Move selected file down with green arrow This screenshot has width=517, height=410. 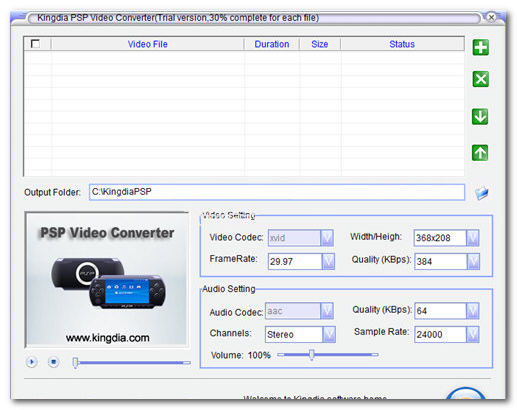480,117
